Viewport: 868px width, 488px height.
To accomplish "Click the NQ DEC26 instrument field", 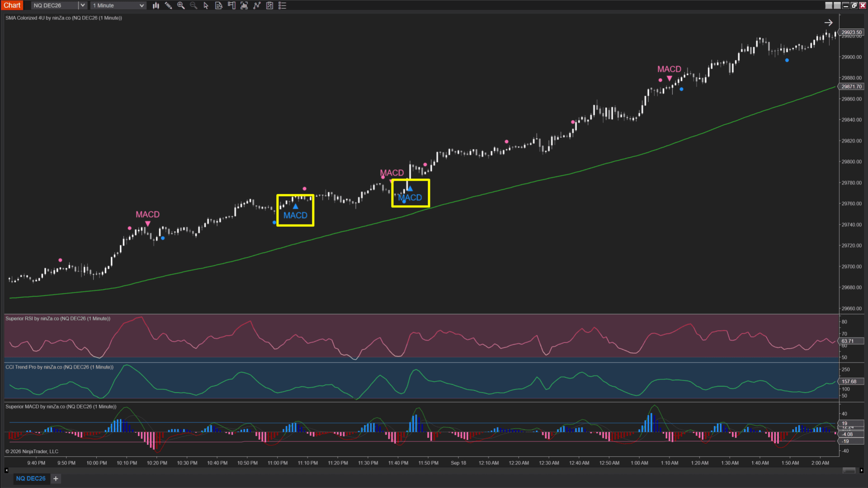I will coord(55,5).
